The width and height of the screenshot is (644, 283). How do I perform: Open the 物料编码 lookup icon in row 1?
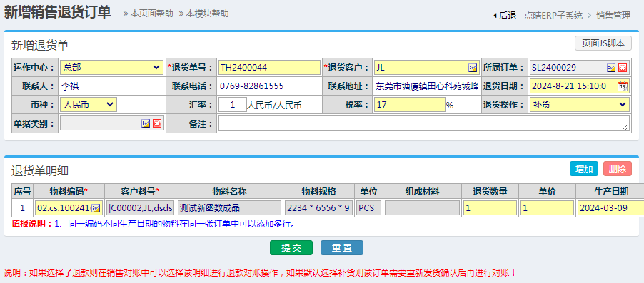(96, 208)
